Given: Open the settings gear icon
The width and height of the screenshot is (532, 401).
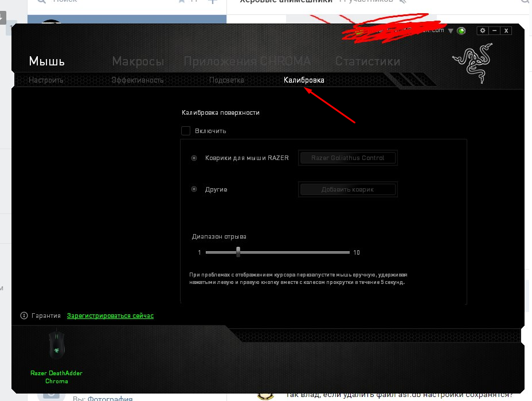Looking at the screenshot, I should (483, 30).
